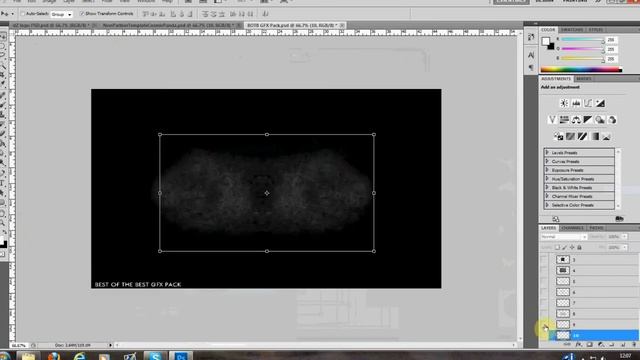Screen dimensions: 640x360
Task: Switch to the Channels tab
Action: (x=573, y=228)
